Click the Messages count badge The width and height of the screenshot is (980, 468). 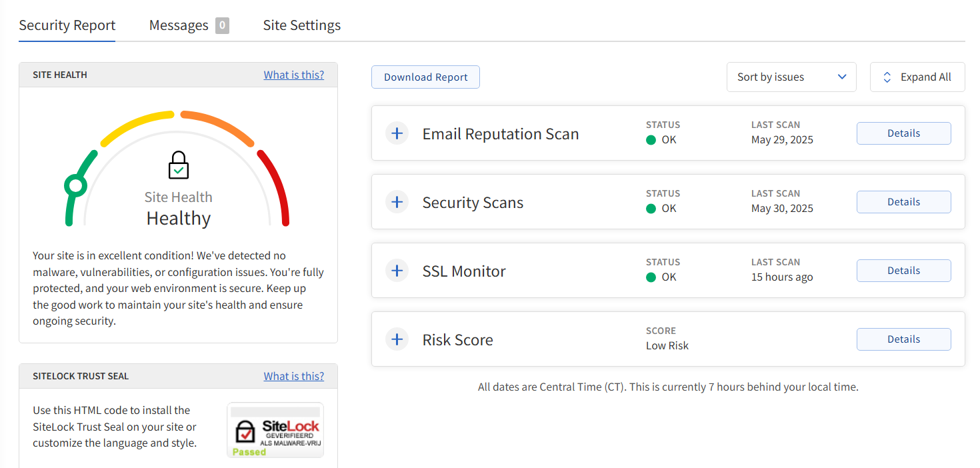[222, 26]
